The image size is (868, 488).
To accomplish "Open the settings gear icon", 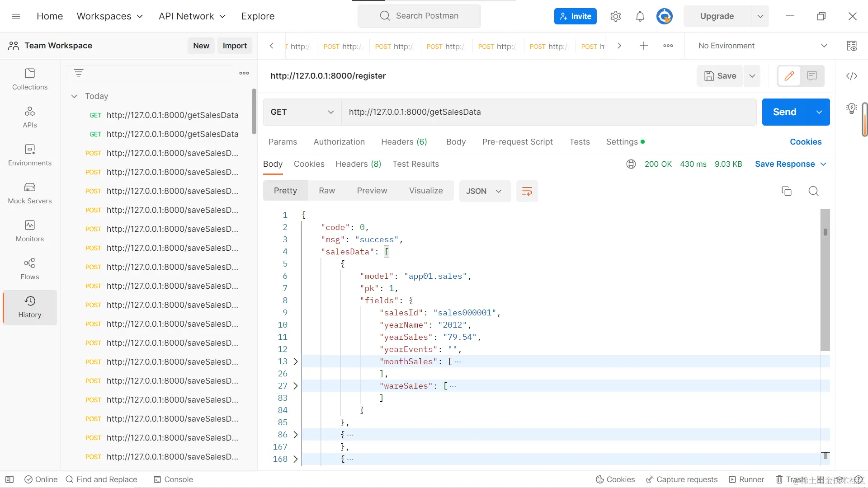I will point(615,16).
